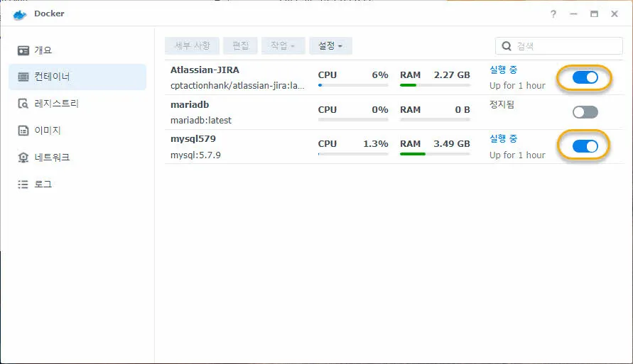Click the Atlassian-JIRA RAM usage bar
Viewport: 633px width, 364px height.
pyautogui.click(x=435, y=85)
